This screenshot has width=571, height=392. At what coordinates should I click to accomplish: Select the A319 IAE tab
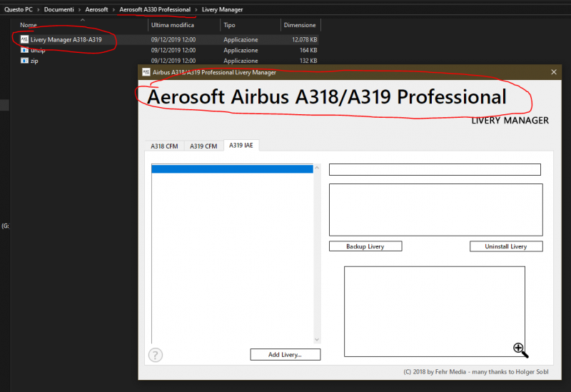pyautogui.click(x=241, y=145)
